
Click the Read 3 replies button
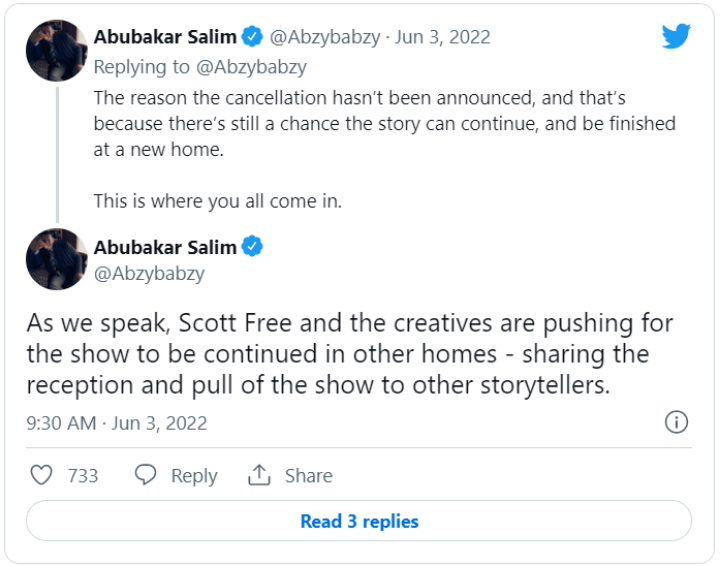click(359, 521)
